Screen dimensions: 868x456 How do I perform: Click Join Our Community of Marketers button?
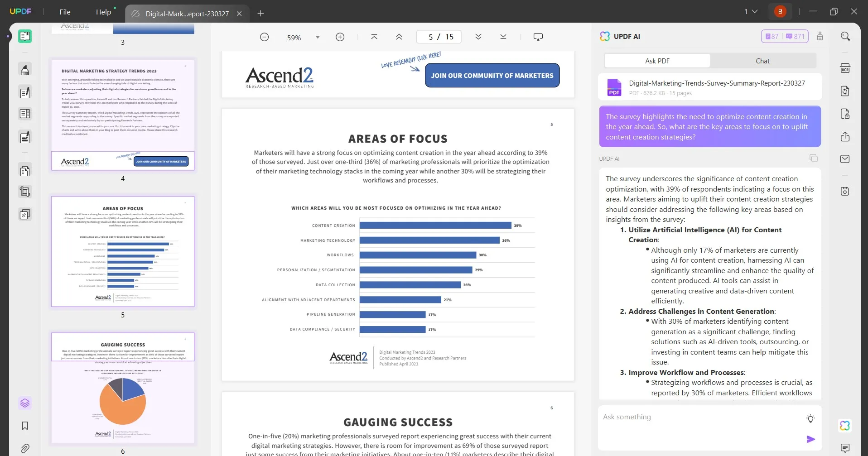tap(492, 76)
